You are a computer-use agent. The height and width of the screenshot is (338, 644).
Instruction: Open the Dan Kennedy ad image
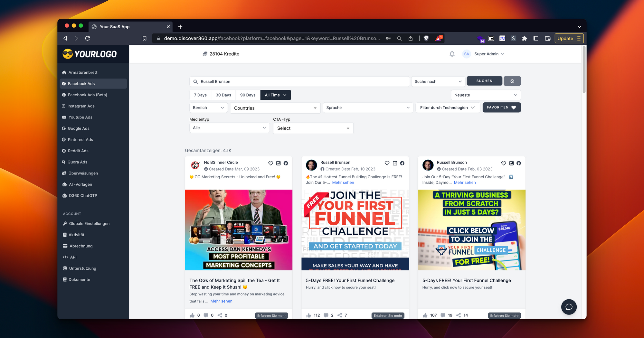(x=239, y=230)
